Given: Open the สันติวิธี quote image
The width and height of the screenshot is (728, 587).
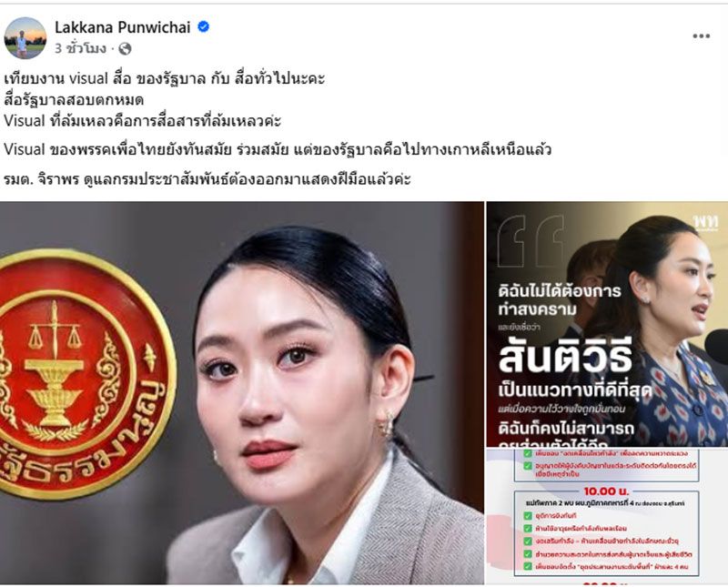Looking at the screenshot, I should pos(607,324).
